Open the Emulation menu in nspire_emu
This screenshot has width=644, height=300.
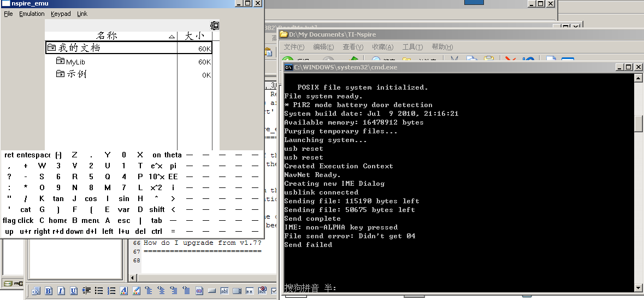pos(32,14)
